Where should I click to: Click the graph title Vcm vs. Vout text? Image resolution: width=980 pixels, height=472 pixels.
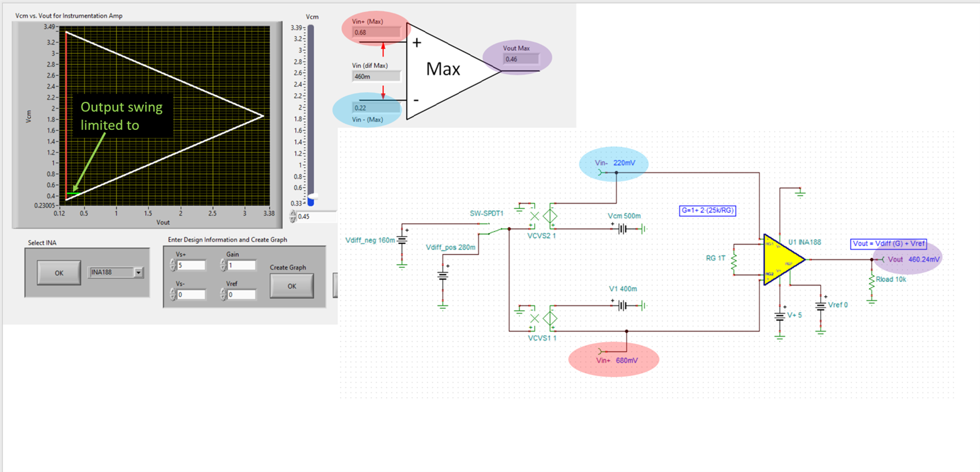[x=69, y=16]
